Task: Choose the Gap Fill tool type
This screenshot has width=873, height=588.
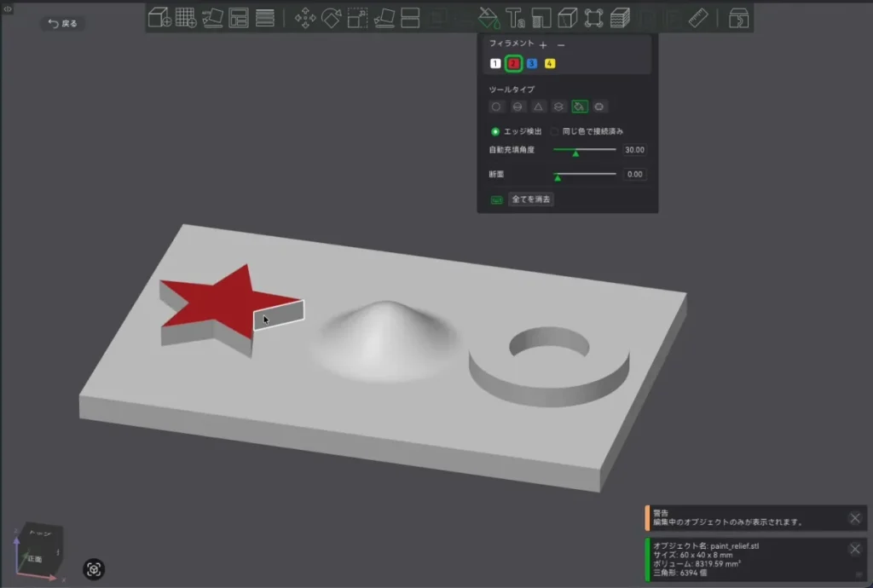Action: tap(599, 107)
